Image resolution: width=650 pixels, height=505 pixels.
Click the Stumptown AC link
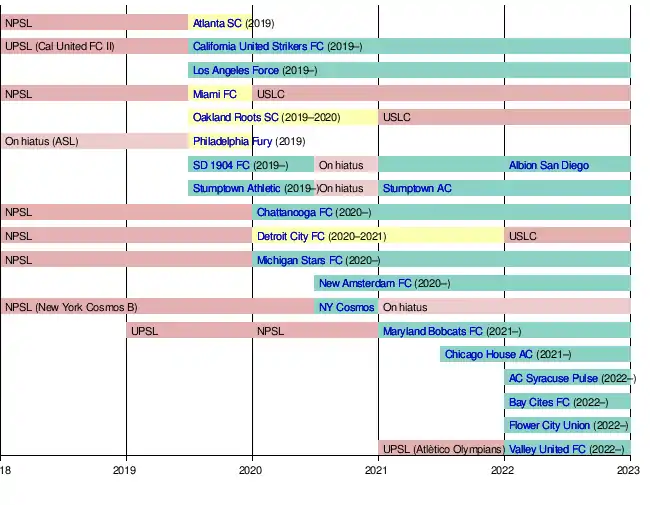coord(417,189)
